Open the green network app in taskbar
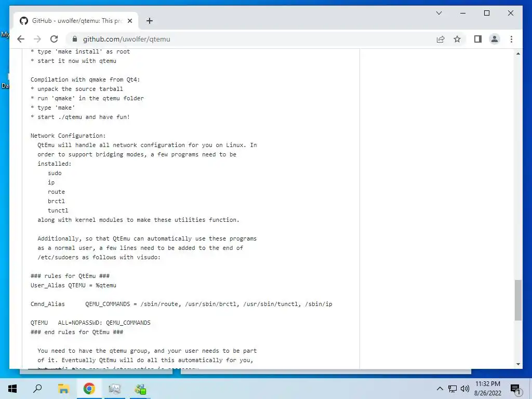This screenshot has width=532, height=399. [140, 389]
